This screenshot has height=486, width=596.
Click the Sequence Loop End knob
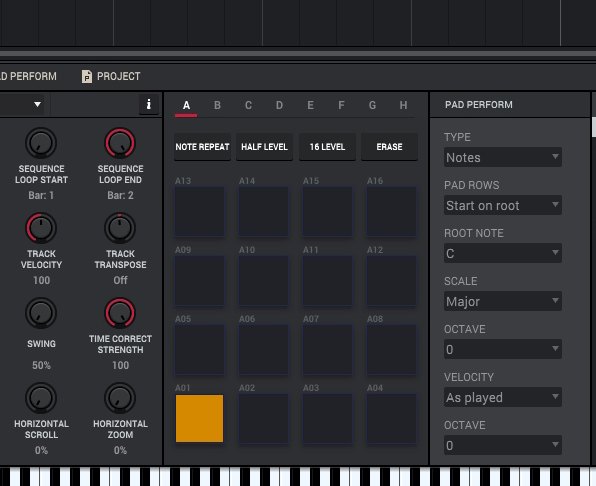[120, 143]
